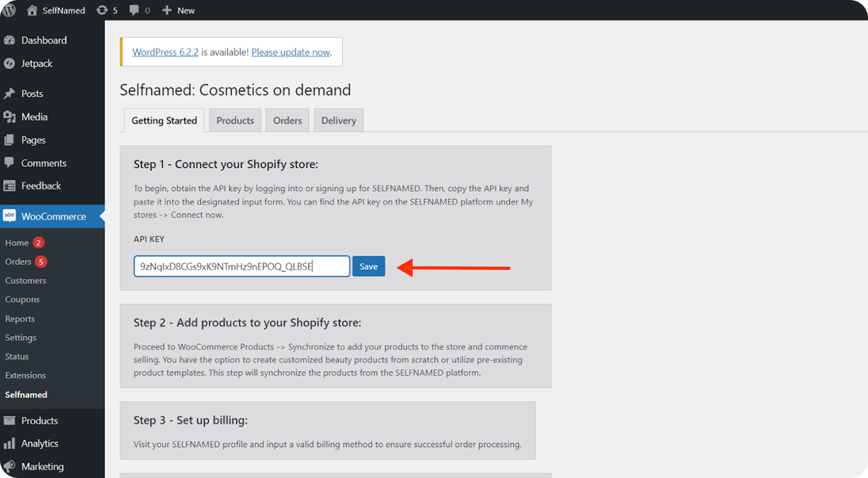The image size is (868, 478).
Task: Click the Posts pin icon
Action: (9, 94)
